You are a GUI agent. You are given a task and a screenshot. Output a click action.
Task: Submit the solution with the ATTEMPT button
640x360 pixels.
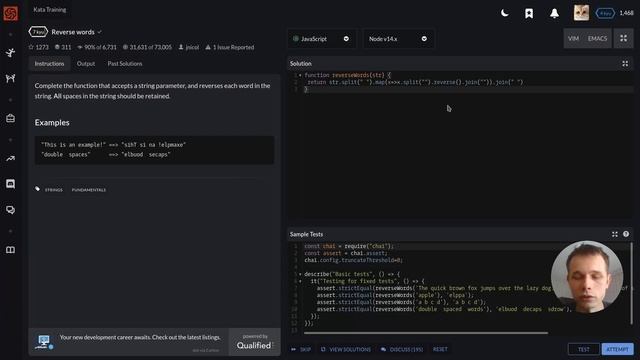click(x=617, y=349)
